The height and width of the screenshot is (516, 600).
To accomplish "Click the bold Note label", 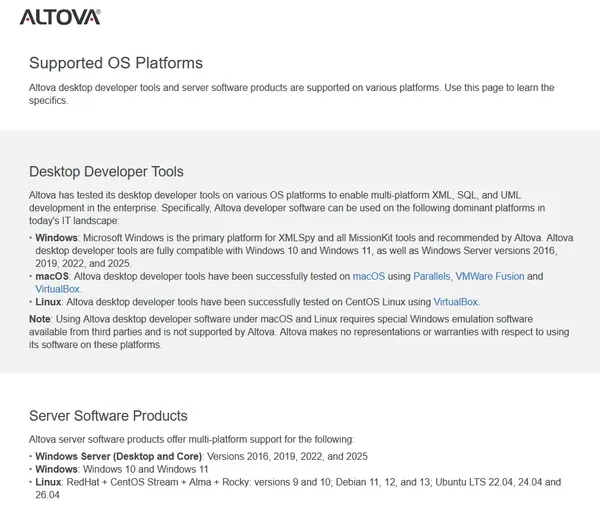I will point(40,319).
